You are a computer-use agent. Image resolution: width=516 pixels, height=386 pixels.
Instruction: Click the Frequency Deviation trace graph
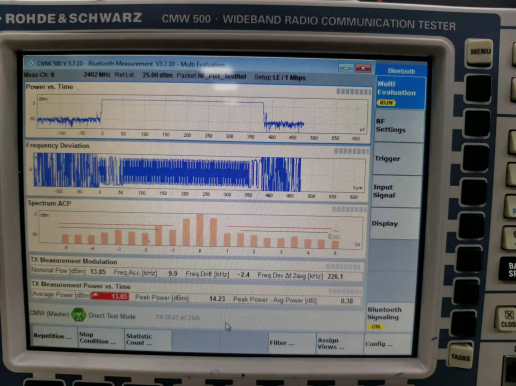(199, 172)
